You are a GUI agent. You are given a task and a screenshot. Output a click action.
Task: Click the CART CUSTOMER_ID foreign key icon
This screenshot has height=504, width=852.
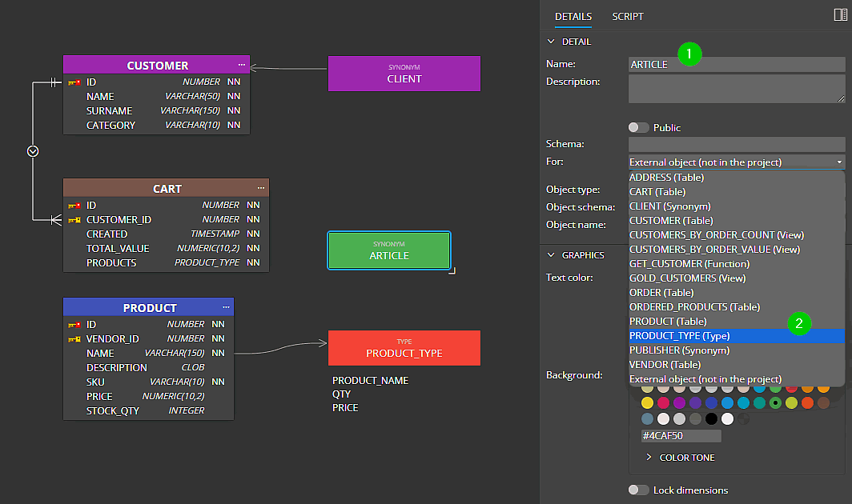point(74,220)
